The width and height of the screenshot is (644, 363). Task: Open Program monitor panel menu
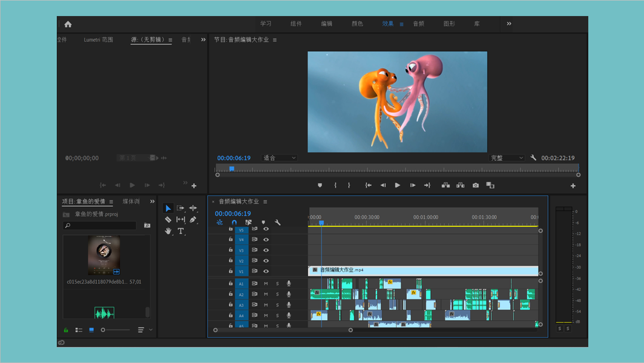(275, 40)
